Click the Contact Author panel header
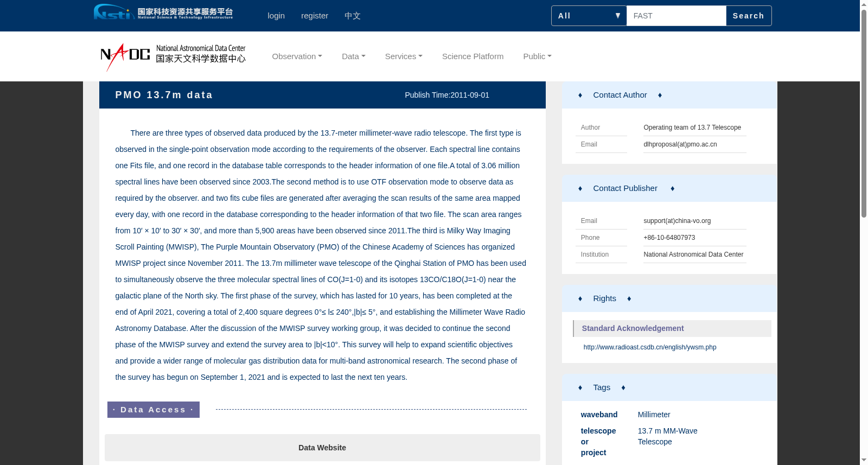Image resolution: width=868 pixels, height=465 pixels. point(669,95)
